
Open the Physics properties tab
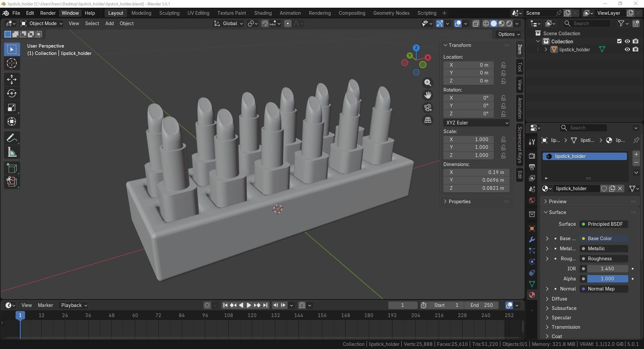532,262
